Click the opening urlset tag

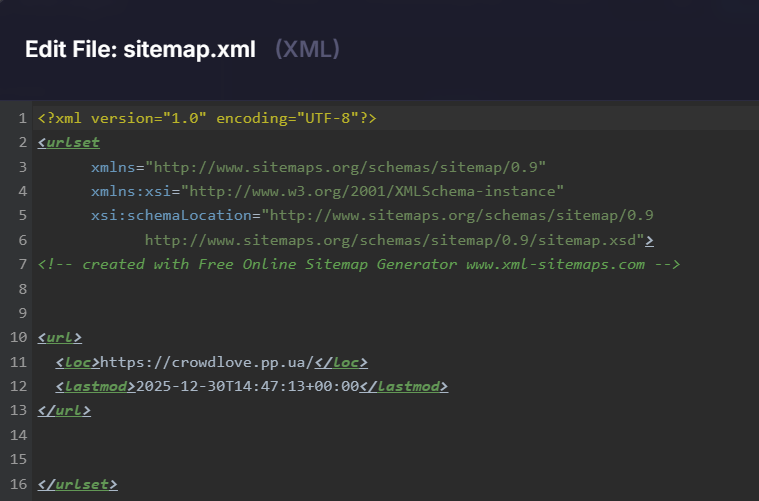tap(69, 143)
